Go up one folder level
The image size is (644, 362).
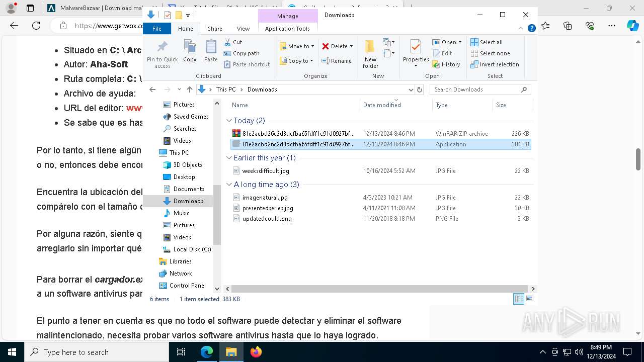pyautogui.click(x=190, y=89)
